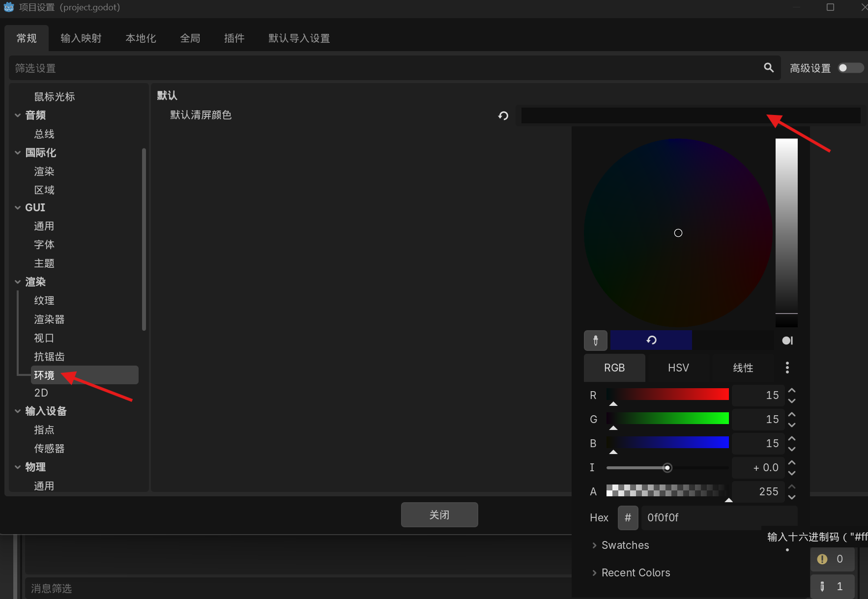This screenshot has height=599, width=868.
Task: Focus the 消息筛选 filter field
Action: (x=298, y=588)
